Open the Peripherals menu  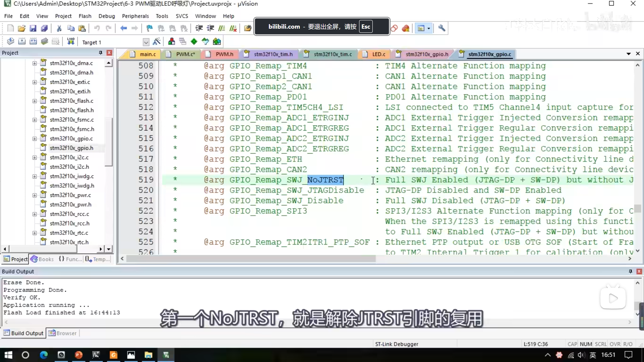135,16
